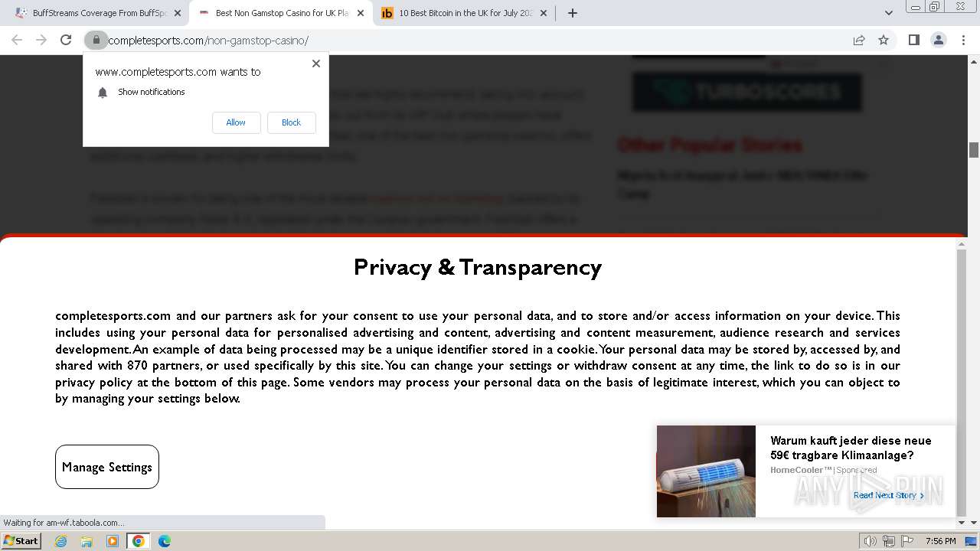This screenshot has height=551, width=980.
Task: Click the action center flag icon
Action: [906, 541]
